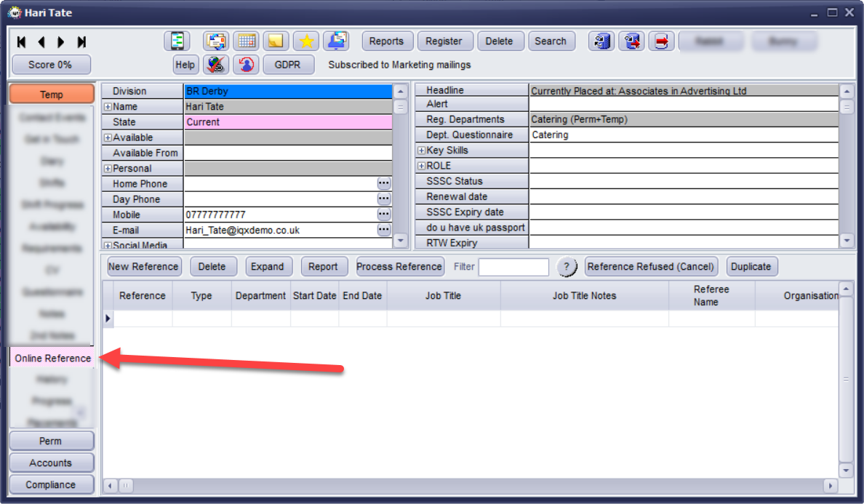Go to last record arrow
The width and height of the screenshot is (864, 504).
click(x=81, y=42)
